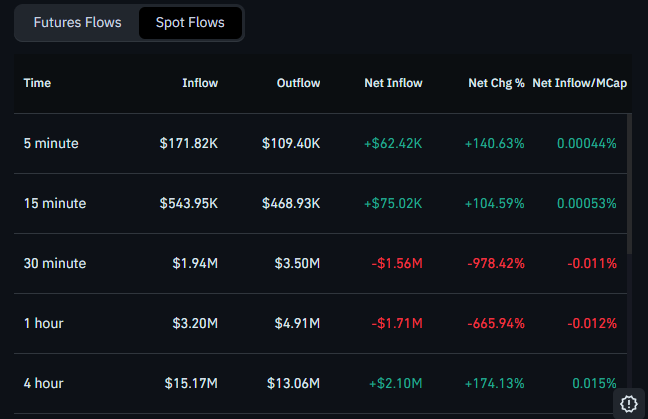Click net change +140.63%

click(495, 143)
